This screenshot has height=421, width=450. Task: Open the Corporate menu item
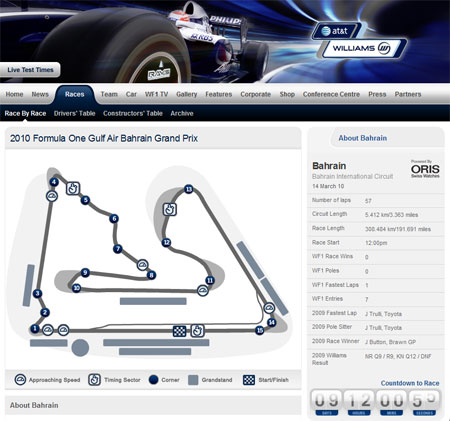(x=256, y=94)
